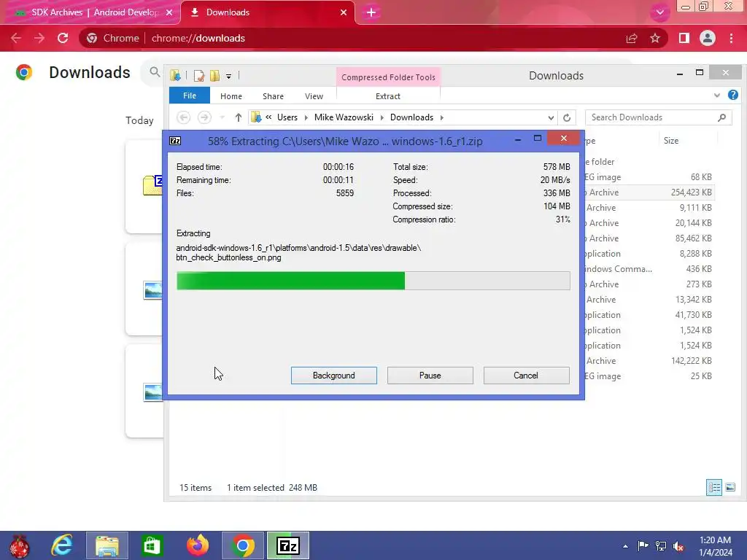Select the 41,730 KB application row

649,315
